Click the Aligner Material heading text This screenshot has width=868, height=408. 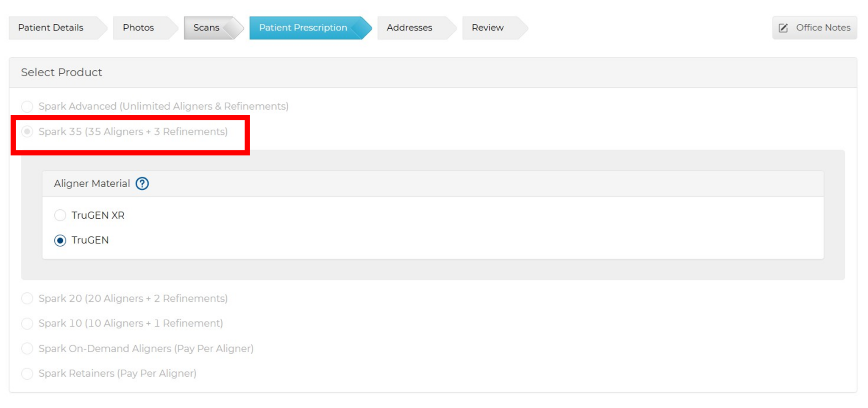92,183
